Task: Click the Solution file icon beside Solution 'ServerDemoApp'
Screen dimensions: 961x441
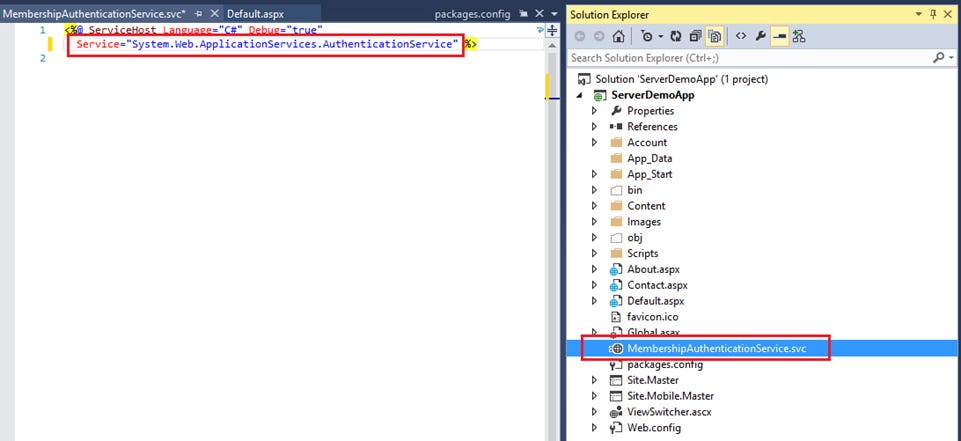Action: tap(585, 79)
